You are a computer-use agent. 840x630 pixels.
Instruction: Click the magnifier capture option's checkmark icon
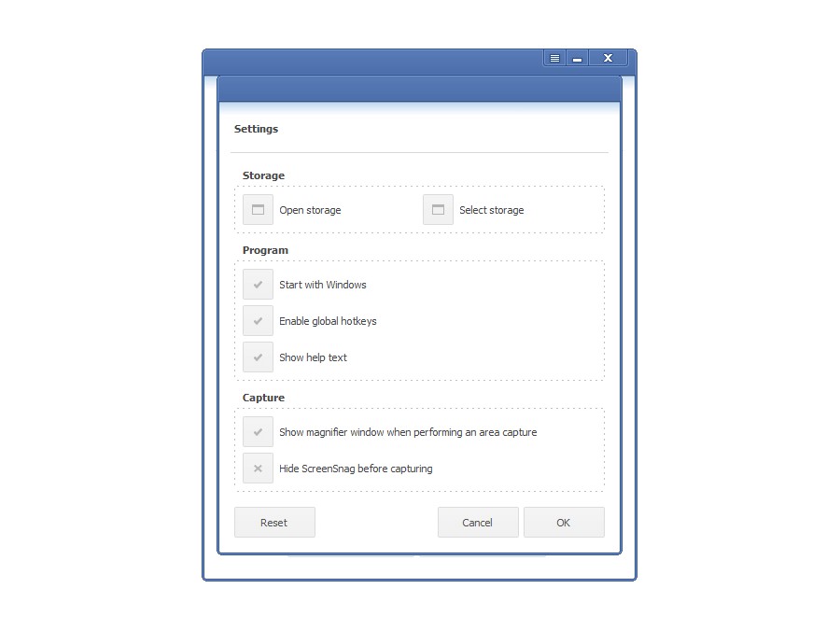click(x=258, y=431)
